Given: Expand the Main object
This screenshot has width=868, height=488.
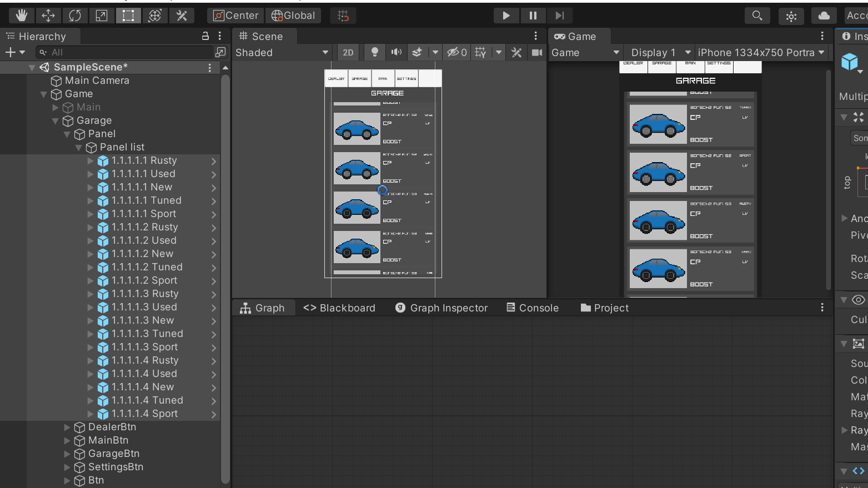Looking at the screenshot, I should pos(55,107).
